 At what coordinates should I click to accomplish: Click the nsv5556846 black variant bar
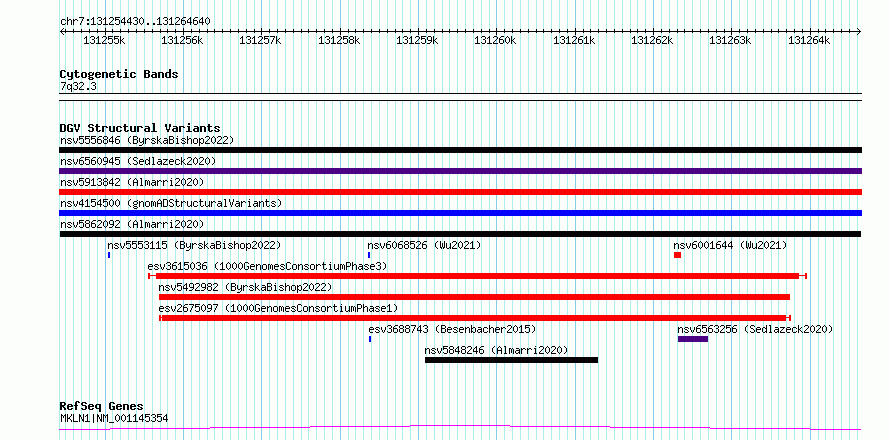460,150
